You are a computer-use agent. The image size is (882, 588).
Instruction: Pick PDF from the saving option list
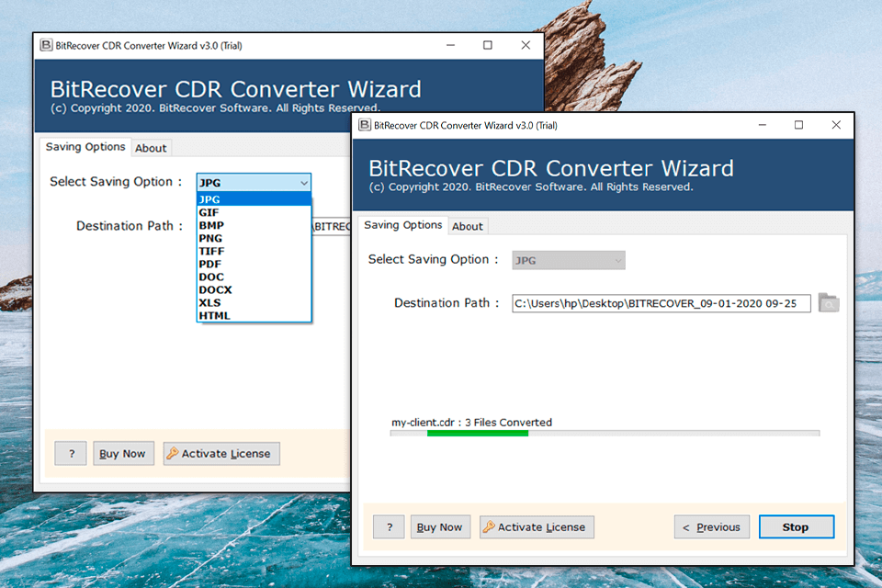pos(254,264)
